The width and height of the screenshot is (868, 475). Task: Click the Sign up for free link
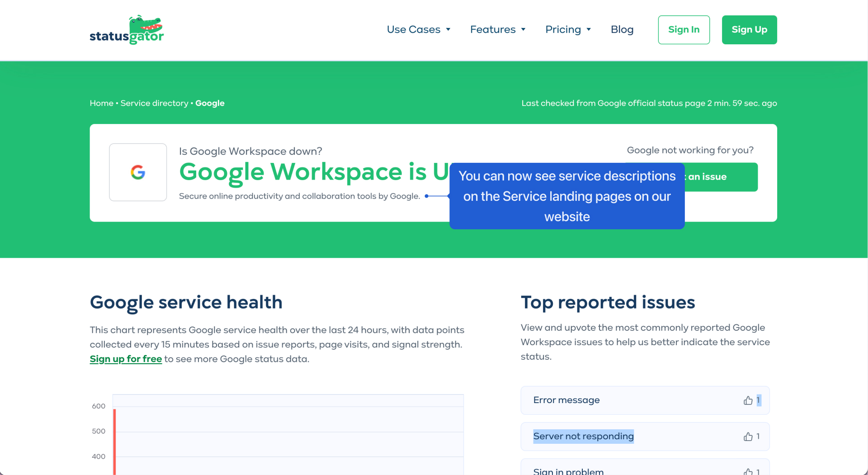126,359
